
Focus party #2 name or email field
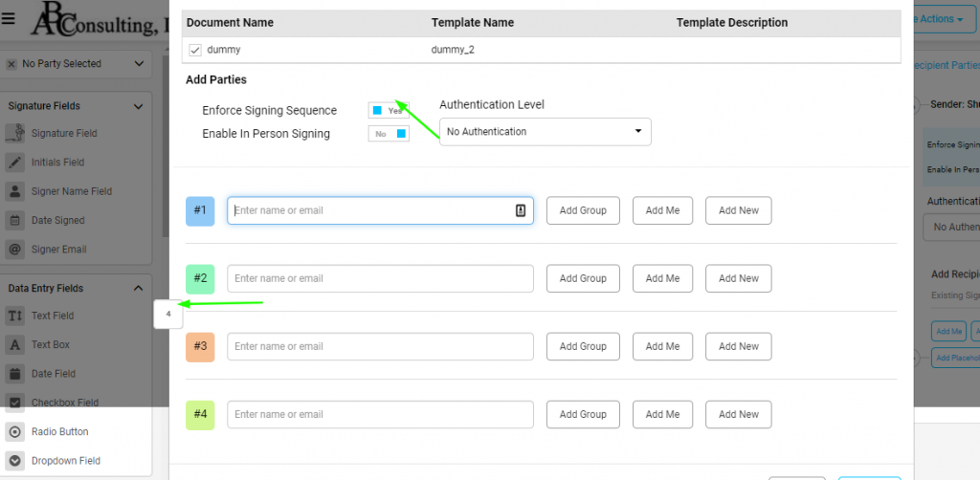(x=380, y=278)
